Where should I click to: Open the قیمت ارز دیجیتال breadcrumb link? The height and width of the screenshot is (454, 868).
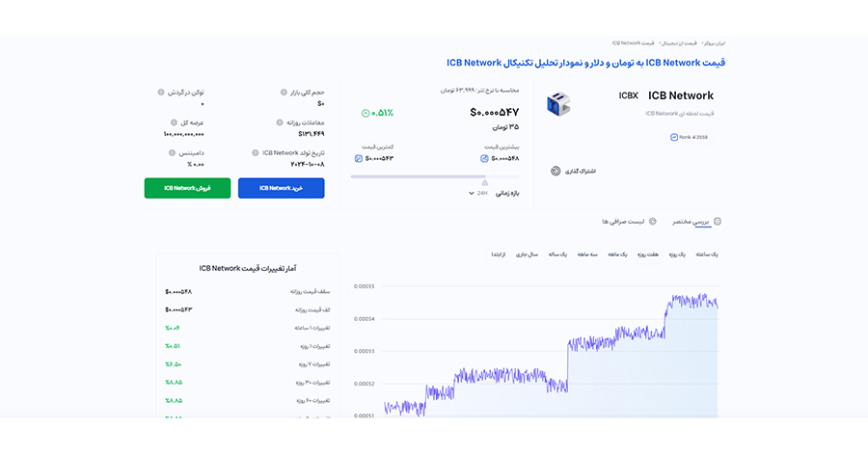click(680, 43)
